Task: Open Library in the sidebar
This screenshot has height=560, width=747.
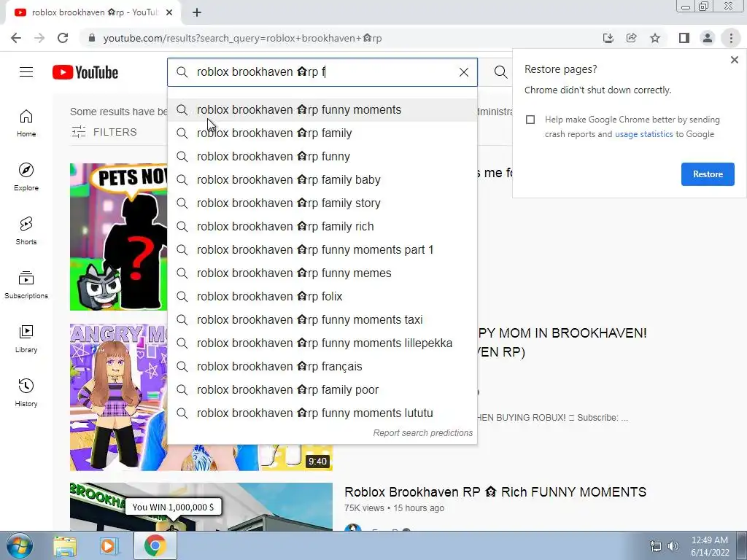Action: click(26, 338)
